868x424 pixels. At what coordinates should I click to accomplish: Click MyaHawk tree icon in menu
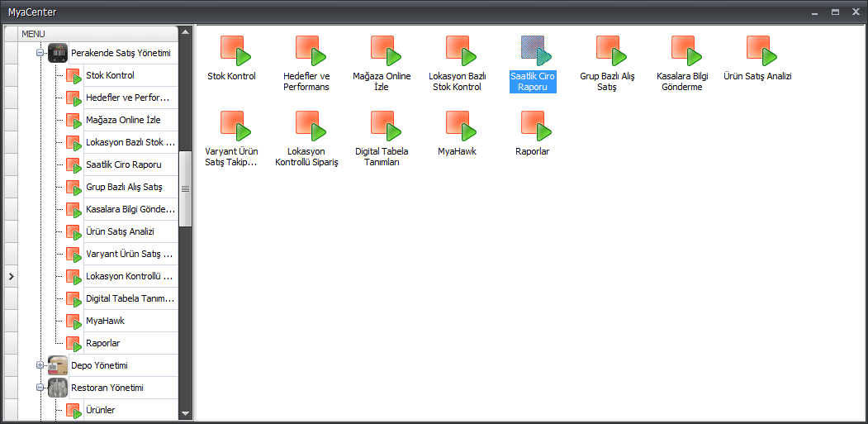(74, 321)
